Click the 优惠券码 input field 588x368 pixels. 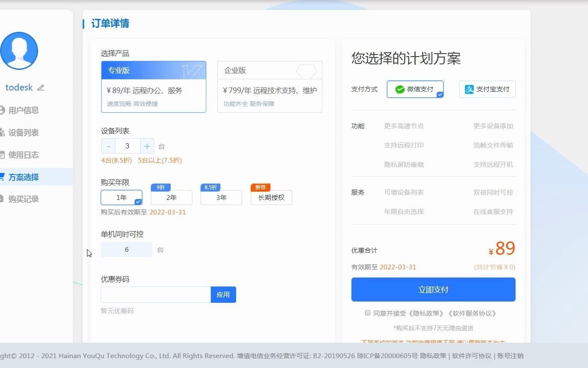pyautogui.click(x=156, y=295)
